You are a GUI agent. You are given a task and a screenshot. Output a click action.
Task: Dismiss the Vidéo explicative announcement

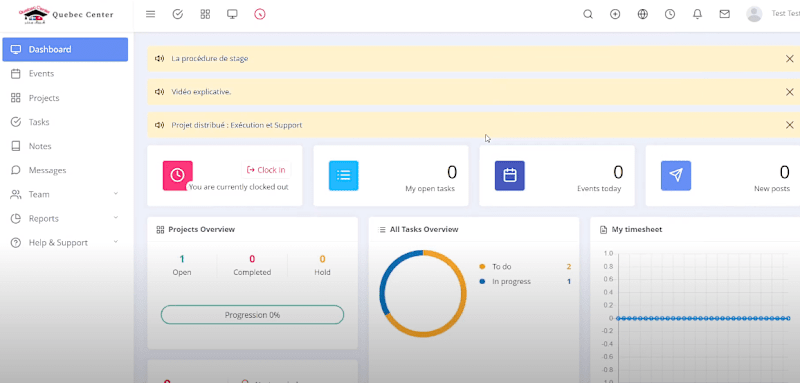[790, 92]
